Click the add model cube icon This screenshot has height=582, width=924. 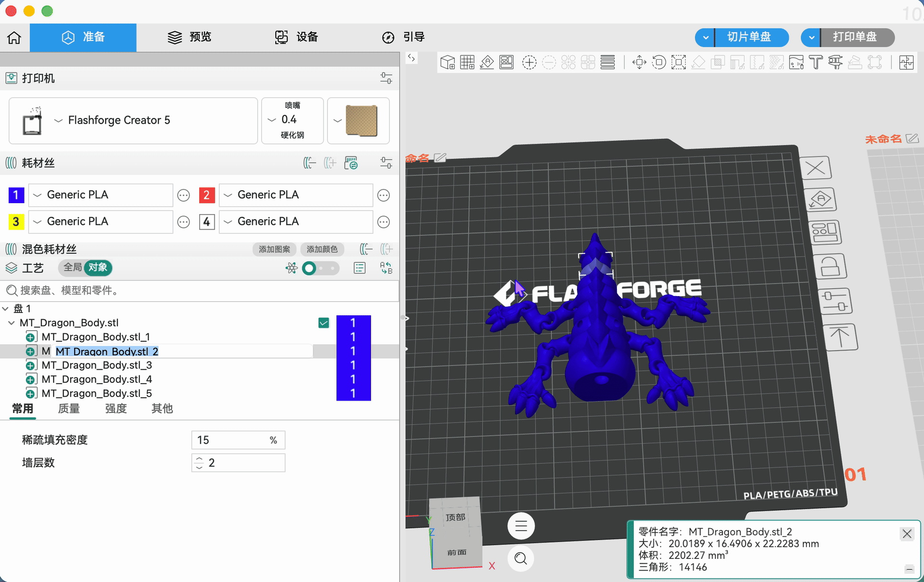448,63
